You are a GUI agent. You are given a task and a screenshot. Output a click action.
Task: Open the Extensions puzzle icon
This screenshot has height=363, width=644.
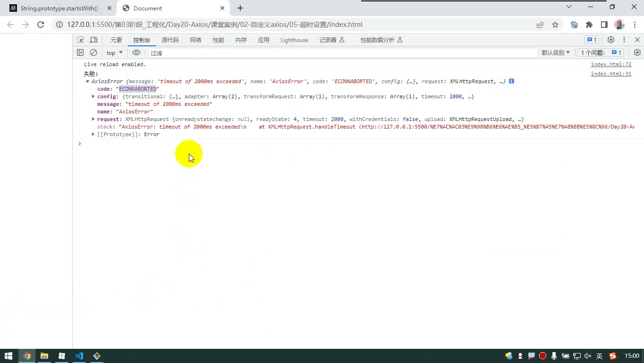[589, 25]
